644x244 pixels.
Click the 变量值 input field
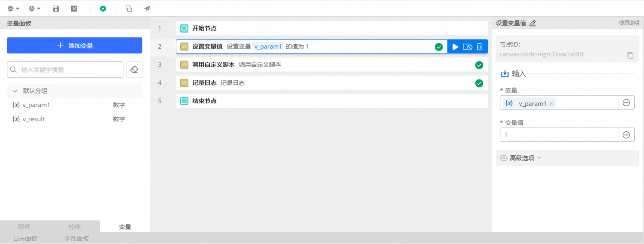[x=559, y=135]
